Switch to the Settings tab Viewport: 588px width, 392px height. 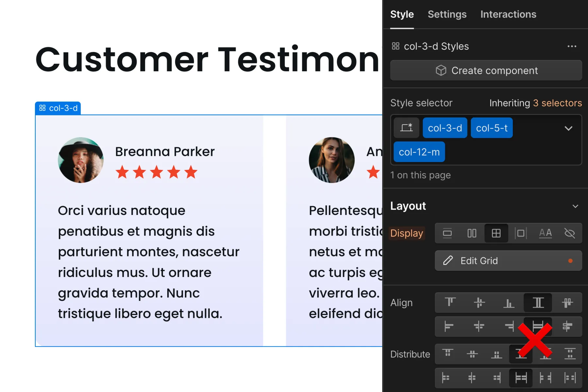pyautogui.click(x=447, y=14)
